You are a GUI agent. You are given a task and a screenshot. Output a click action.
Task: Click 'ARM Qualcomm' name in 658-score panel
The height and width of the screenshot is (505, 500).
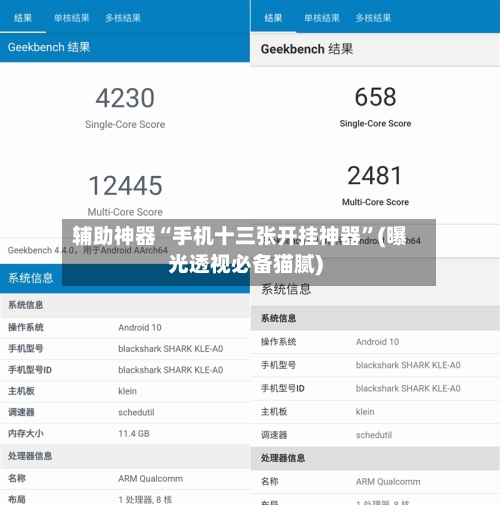(x=388, y=481)
